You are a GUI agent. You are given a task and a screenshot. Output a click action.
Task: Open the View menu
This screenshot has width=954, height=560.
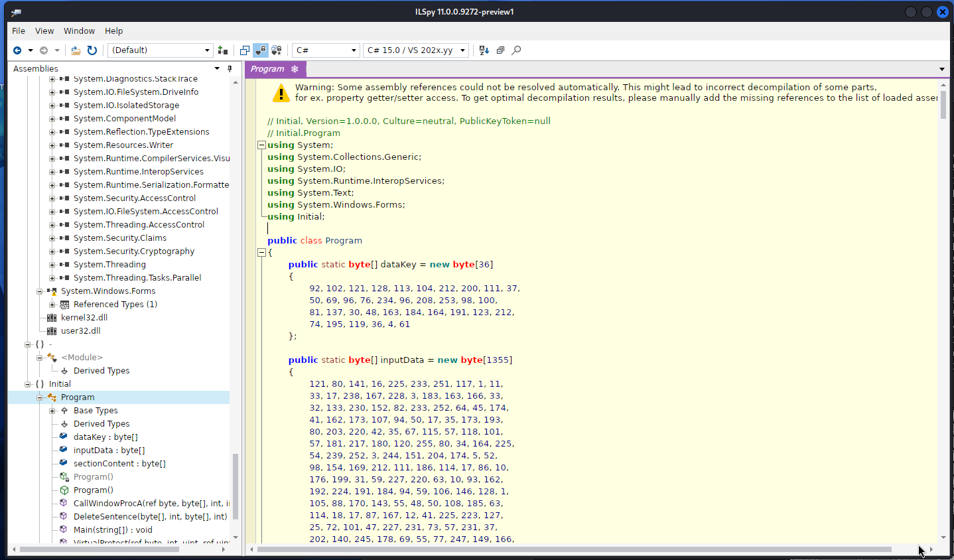(44, 31)
